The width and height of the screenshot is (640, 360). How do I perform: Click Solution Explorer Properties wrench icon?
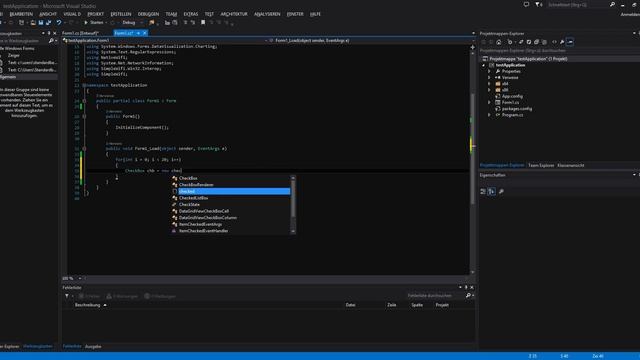click(562, 42)
